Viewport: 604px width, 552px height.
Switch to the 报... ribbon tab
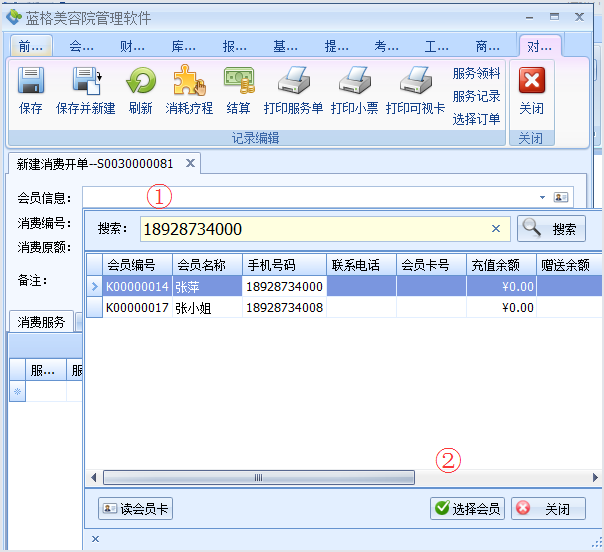[x=234, y=46]
